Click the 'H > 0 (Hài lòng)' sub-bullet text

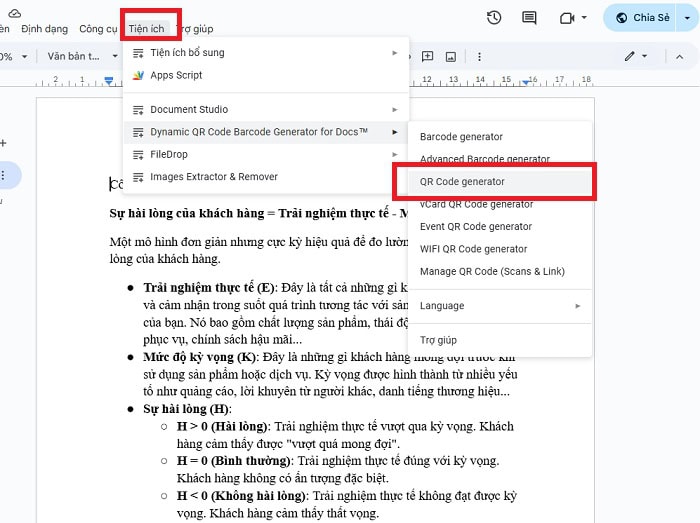pos(224,427)
